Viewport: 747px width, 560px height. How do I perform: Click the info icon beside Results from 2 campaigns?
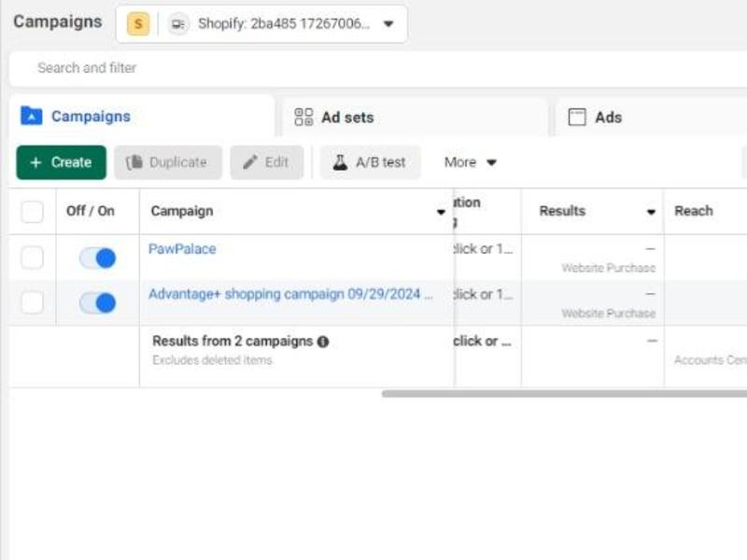click(x=323, y=342)
